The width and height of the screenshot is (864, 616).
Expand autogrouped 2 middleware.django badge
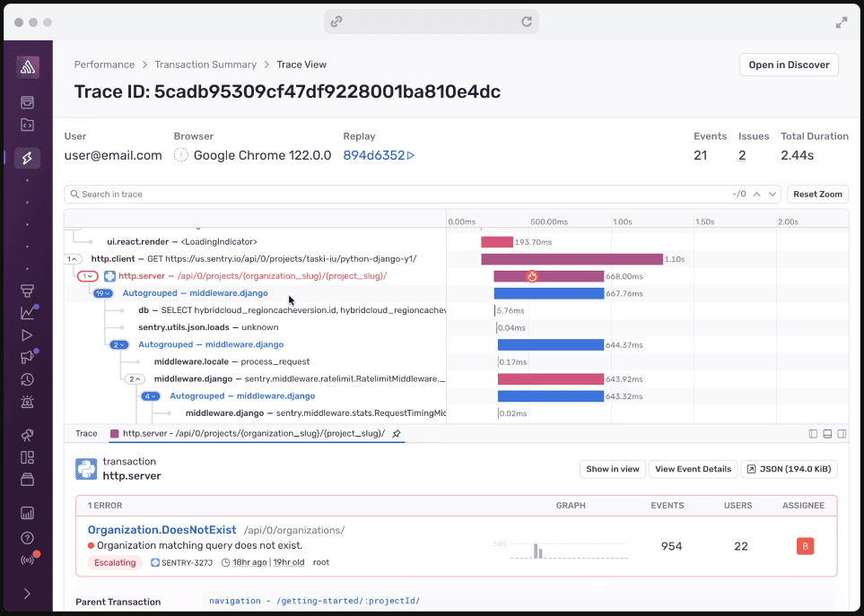pyautogui.click(x=119, y=345)
